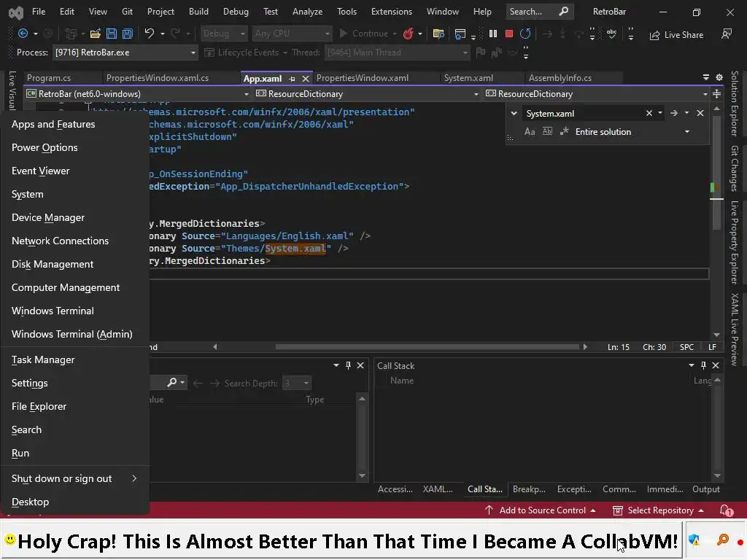Toggle Match Case (Aa) in find box
The width and height of the screenshot is (747, 560).
click(530, 131)
